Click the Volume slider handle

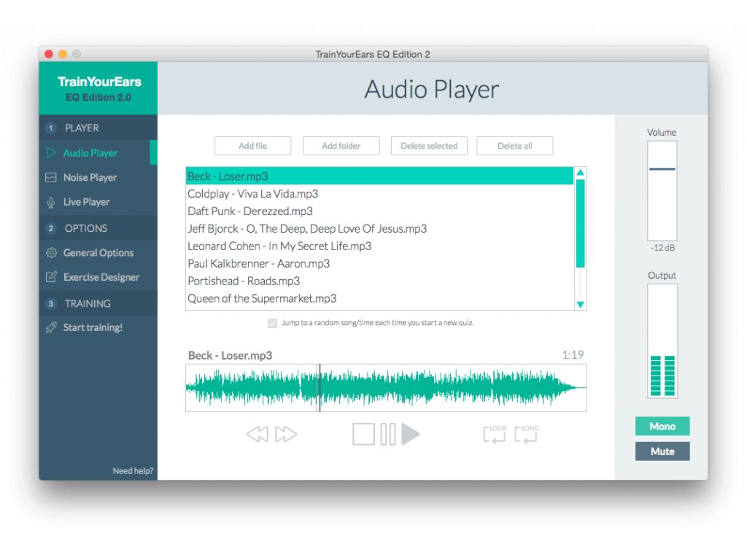pyautogui.click(x=662, y=169)
